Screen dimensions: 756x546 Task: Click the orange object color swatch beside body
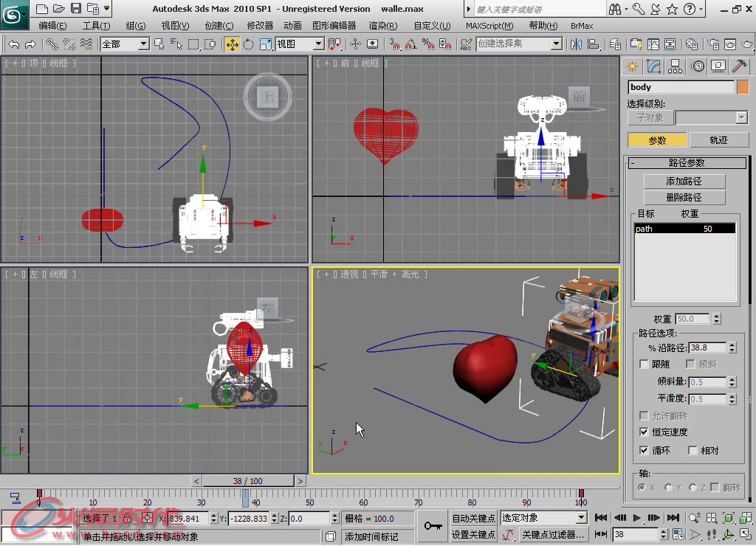(744, 87)
